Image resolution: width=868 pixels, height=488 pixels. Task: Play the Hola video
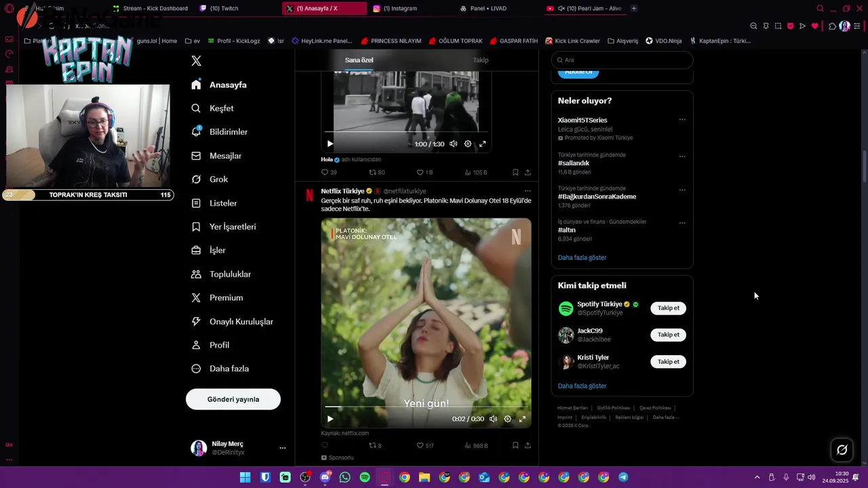pyautogui.click(x=330, y=144)
